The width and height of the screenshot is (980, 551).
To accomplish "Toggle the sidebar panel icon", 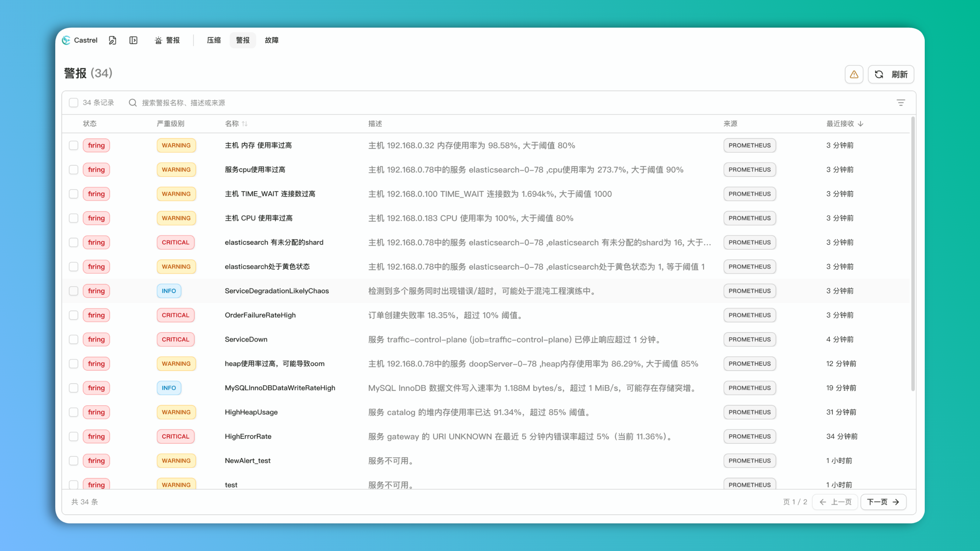I will pyautogui.click(x=133, y=40).
